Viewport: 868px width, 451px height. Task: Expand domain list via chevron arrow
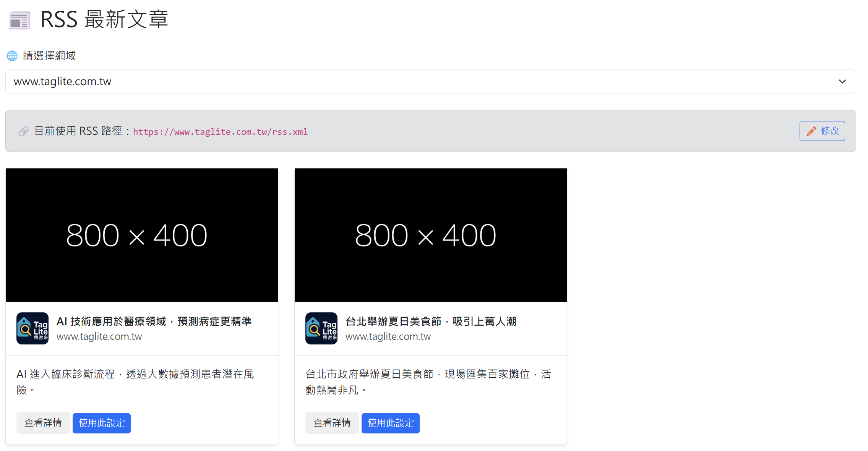842,81
